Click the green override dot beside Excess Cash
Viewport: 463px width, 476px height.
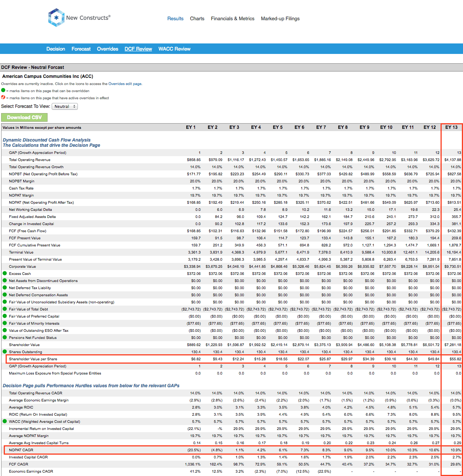5,273
